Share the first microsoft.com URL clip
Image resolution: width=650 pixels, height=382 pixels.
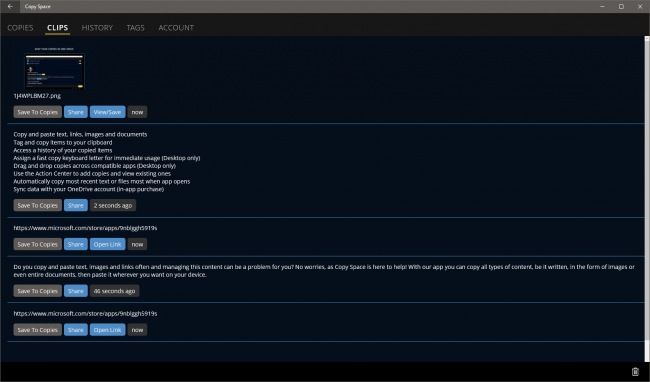point(75,244)
